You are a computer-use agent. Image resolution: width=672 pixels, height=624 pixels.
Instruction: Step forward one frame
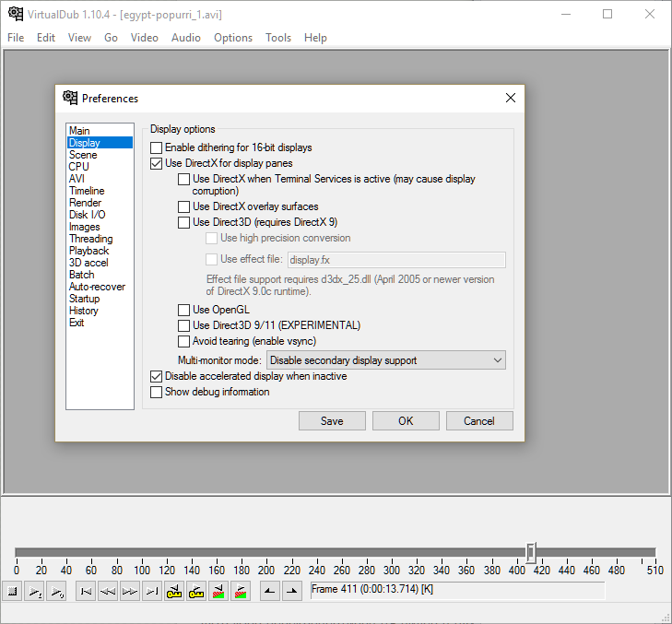(x=130, y=592)
